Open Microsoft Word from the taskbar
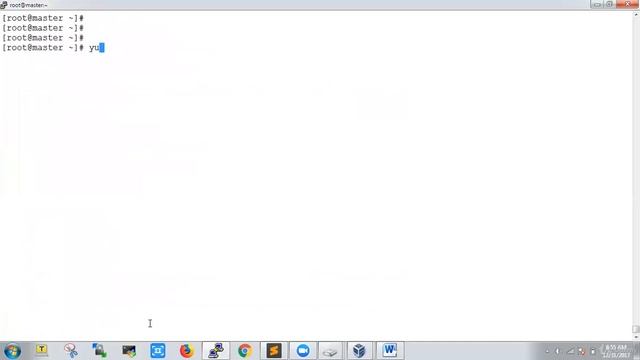Viewport: 640px width, 360px height. (390, 351)
